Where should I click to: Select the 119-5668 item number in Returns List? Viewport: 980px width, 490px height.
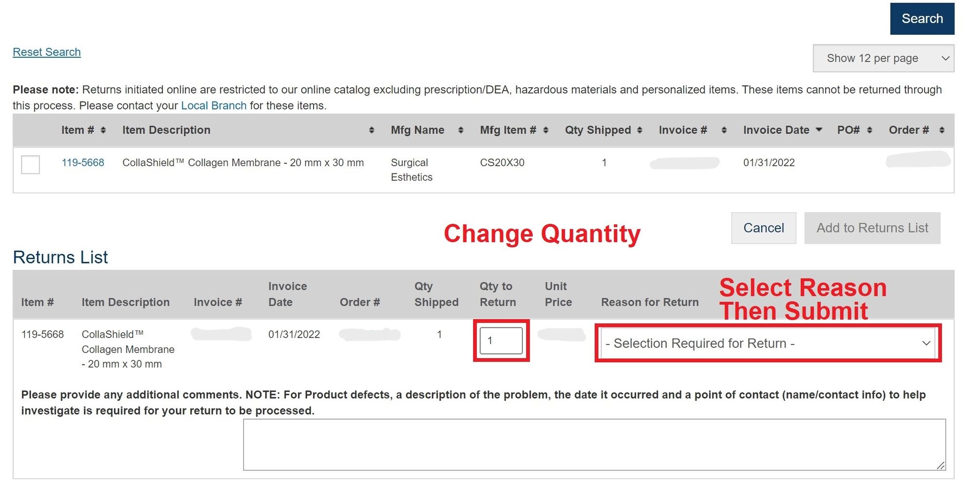pos(43,335)
